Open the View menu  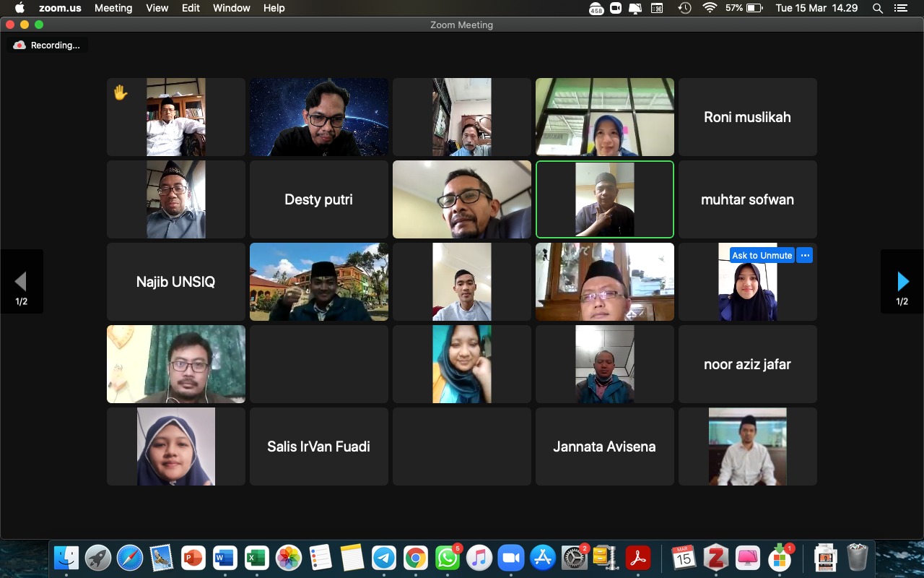click(157, 8)
